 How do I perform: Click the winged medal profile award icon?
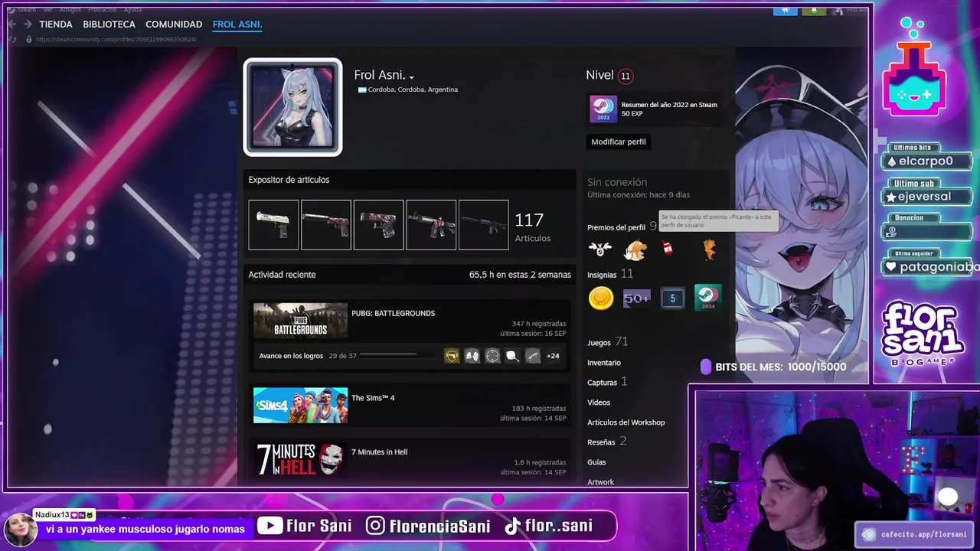tap(600, 248)
